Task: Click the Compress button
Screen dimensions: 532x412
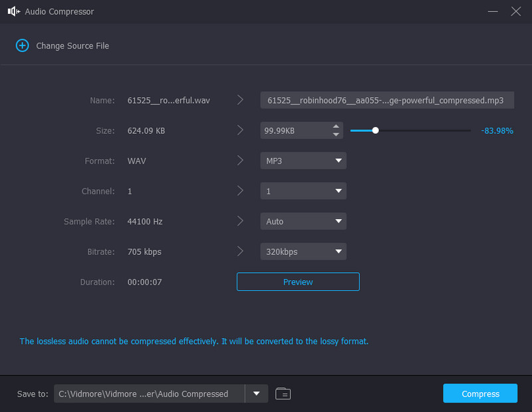Action: (x=480, y=393)
